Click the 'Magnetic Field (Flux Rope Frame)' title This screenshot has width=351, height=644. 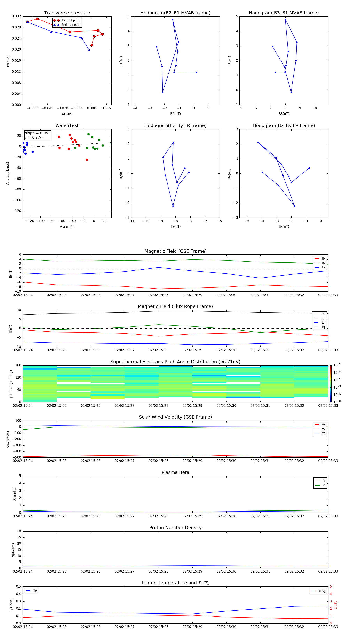[x=175, y=307]
